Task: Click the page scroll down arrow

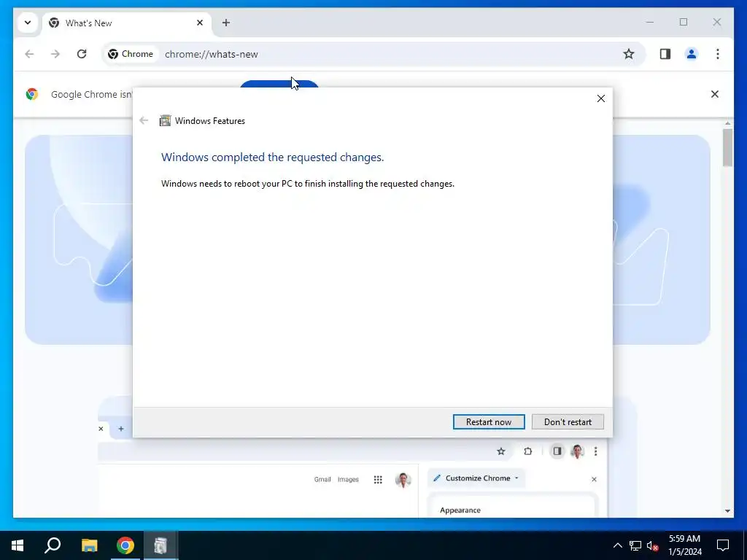Action: [x=727, y=511]
